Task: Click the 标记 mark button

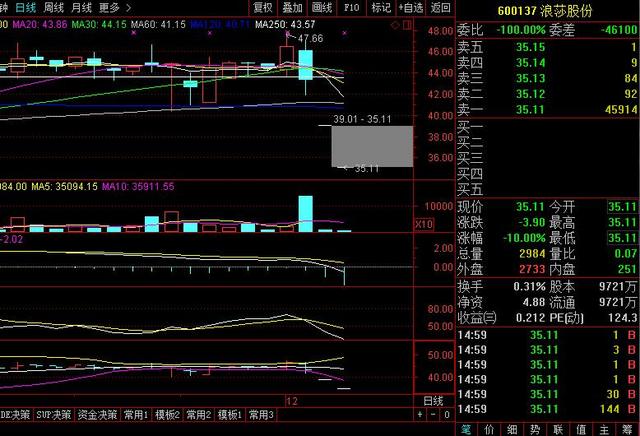Action: pyautogui.click(x=381, y=8)
